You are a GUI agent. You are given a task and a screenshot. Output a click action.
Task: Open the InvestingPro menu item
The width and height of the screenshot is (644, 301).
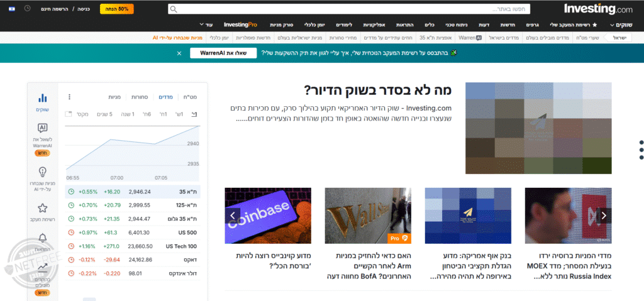(241, 25)
